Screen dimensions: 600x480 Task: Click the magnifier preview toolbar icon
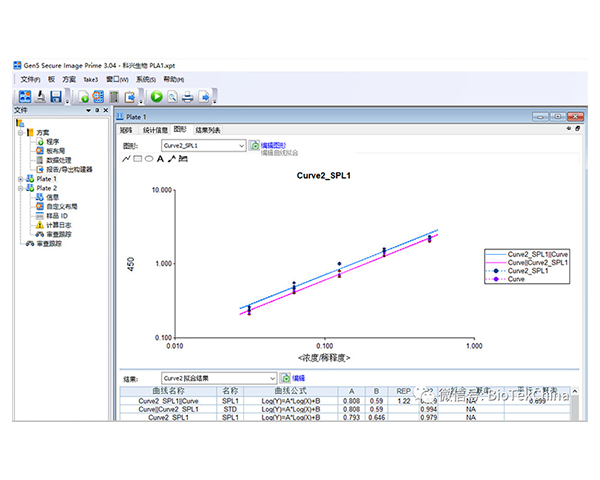(172, 97)
